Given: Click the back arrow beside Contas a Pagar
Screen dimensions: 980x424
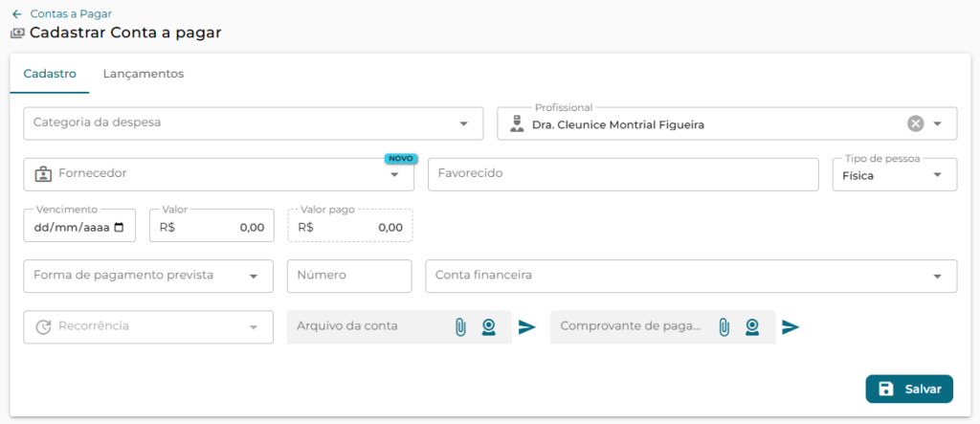Looking at the screenshot, I should coord(16,13).
